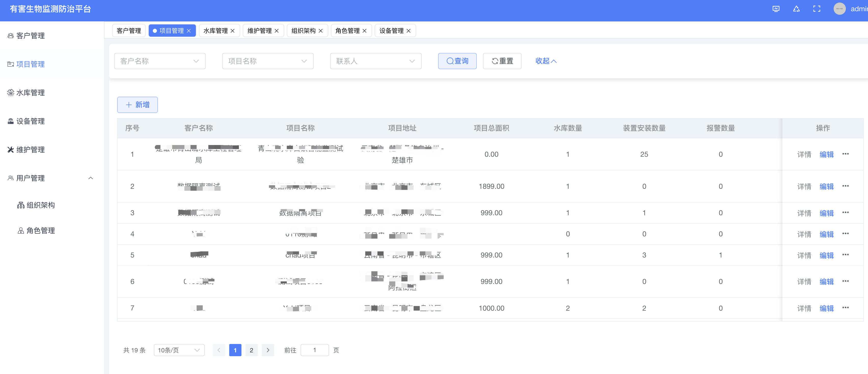Click the monitor screen icon in header
The height and width of the screenshot is (374, 868).
coord(776,9)
